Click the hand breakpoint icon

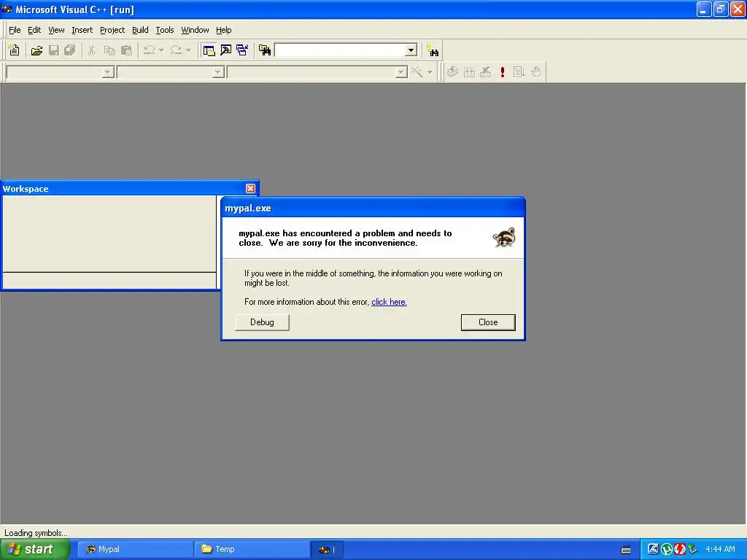click(536, 72)
